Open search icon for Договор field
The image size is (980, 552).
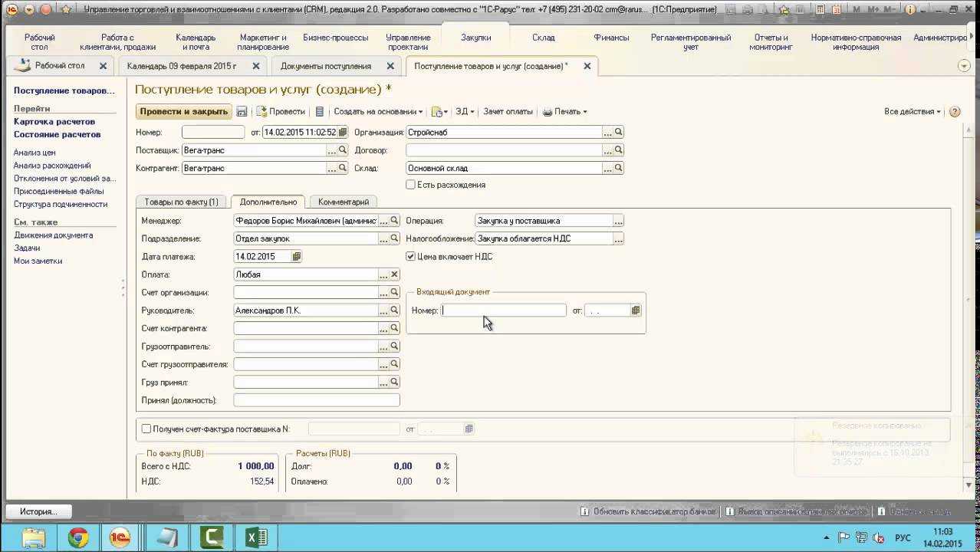pyautogui.click(x=619, y=150)
